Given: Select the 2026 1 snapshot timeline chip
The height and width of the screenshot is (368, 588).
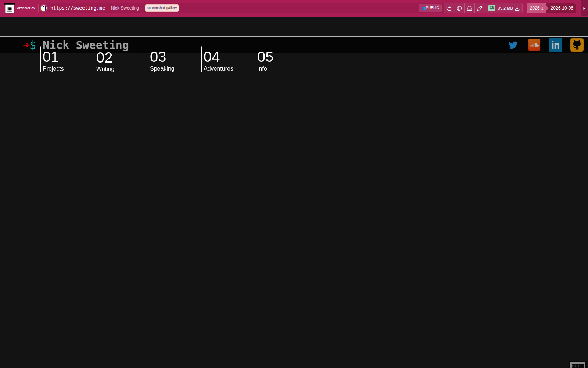Looking at the screenshot, I should click(x=537, y=8).
